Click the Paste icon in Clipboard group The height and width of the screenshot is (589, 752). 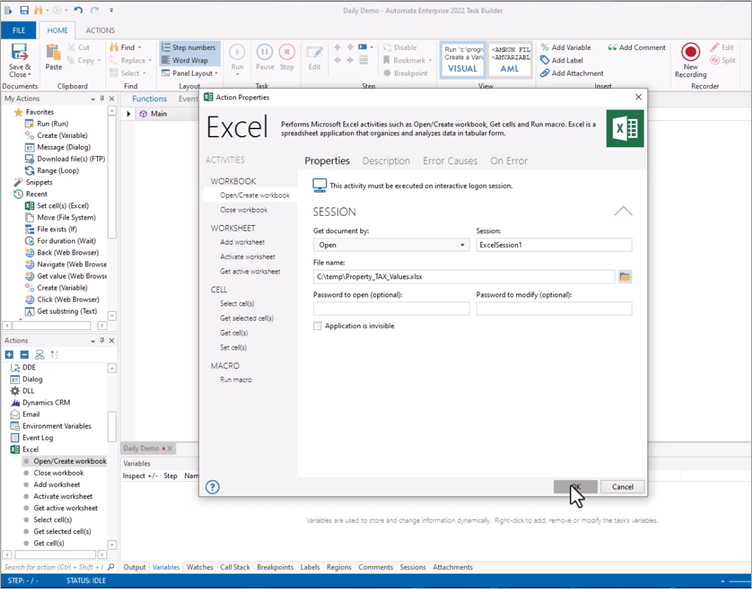53,57
